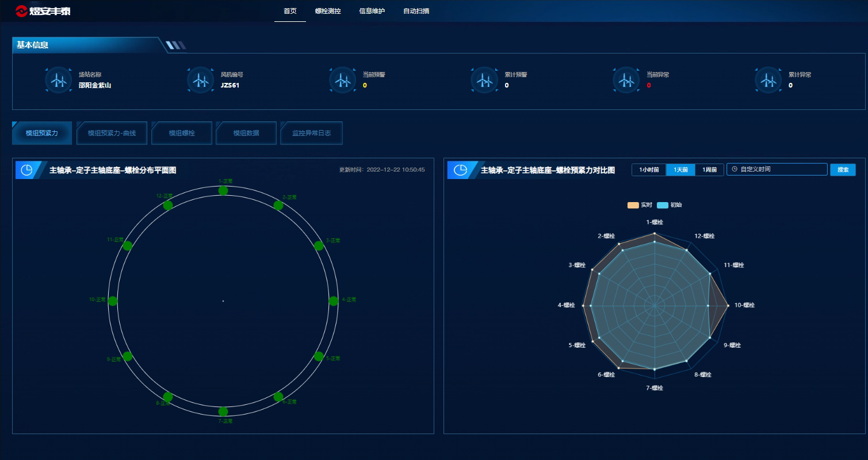This screenshot has height=460, width=868.
Task: Go to 信息维护 in top navigation
Action: [372, 11]
